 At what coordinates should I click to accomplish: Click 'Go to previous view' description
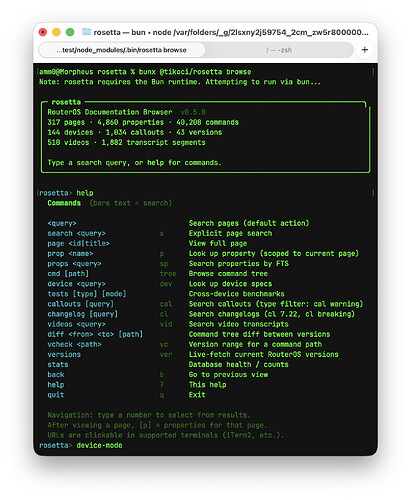(228, 375)
